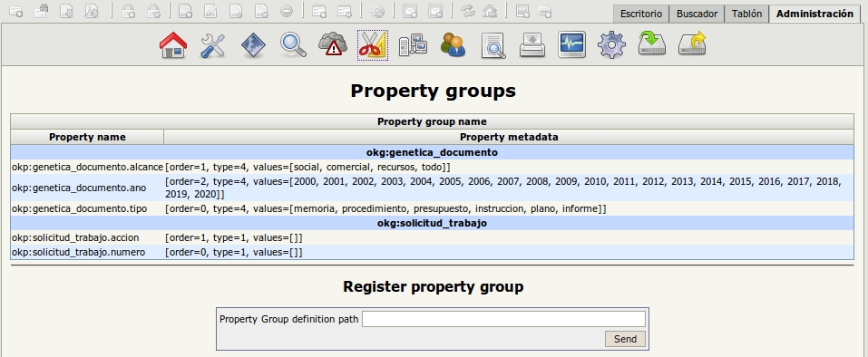
Task: Click the Property groups page title
Action: (x=434, y=91)
